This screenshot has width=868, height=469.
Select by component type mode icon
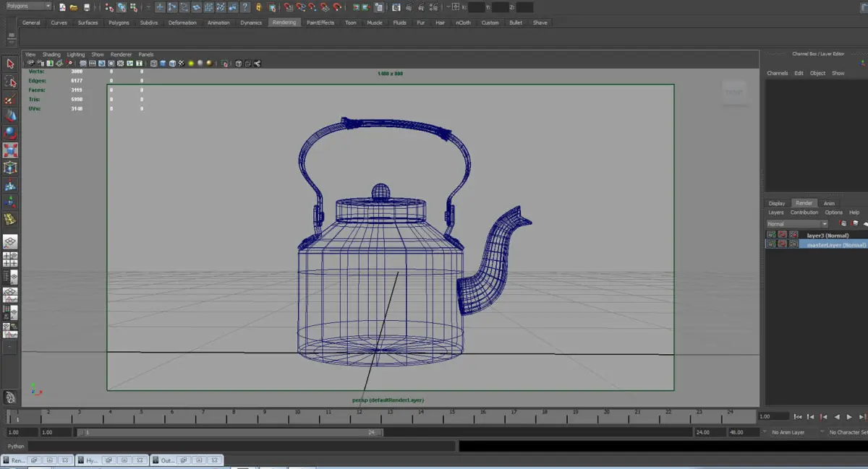134,7
